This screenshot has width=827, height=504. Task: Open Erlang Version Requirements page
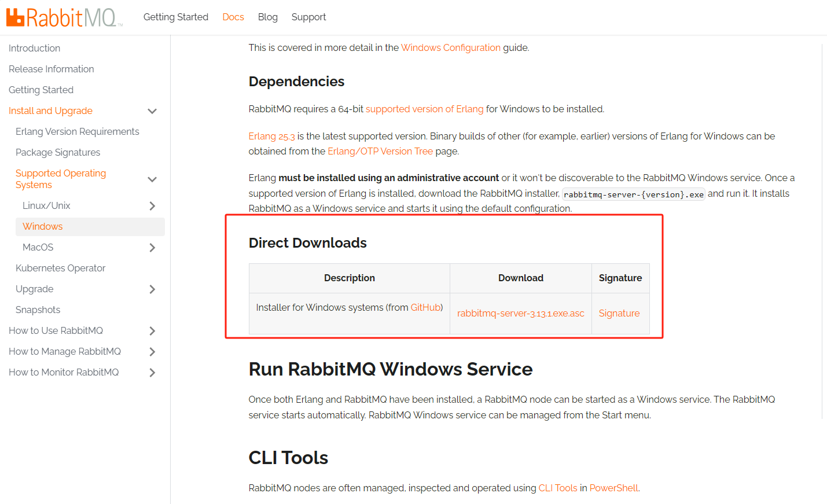tap(78, 131)
